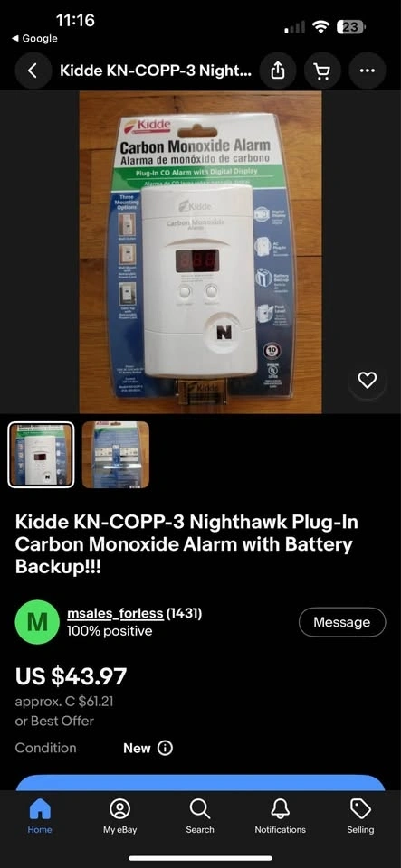Open the Notifications bell tab
The height and width of the screenshot is (868, 401).
coord(281,816)
